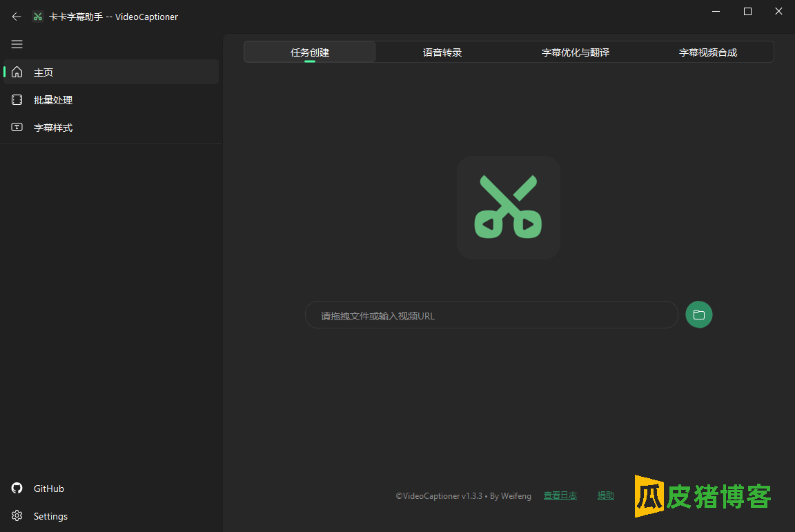This screenshot has height=532, width=795.
Task: Open the 字幕视频合成 tab
Action: (x=708, y=52)
